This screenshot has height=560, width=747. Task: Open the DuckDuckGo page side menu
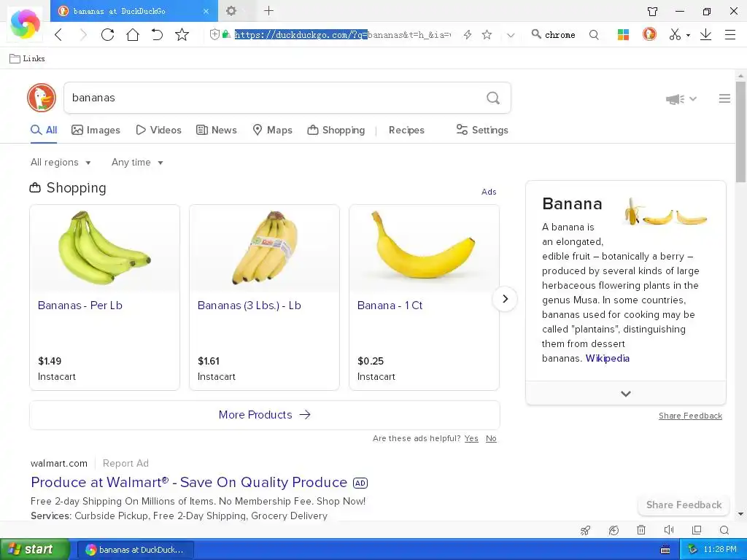[724, 98]
